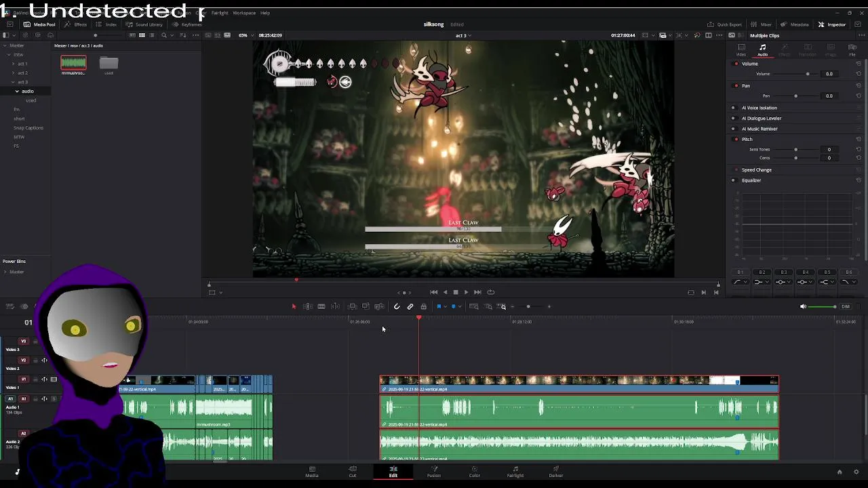Click the DIM audio button
The height and width of the screenshot is (488, 868).
(846, 306)
